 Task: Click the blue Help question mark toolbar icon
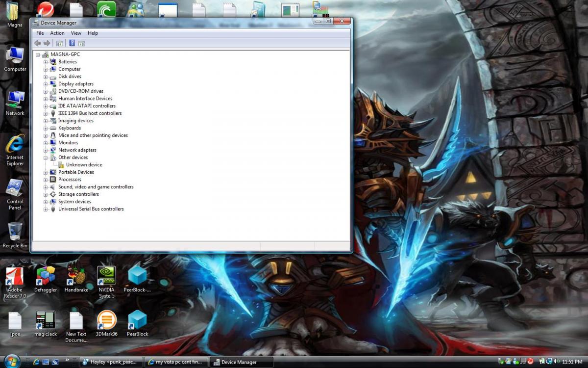click(x=72, y=43)
